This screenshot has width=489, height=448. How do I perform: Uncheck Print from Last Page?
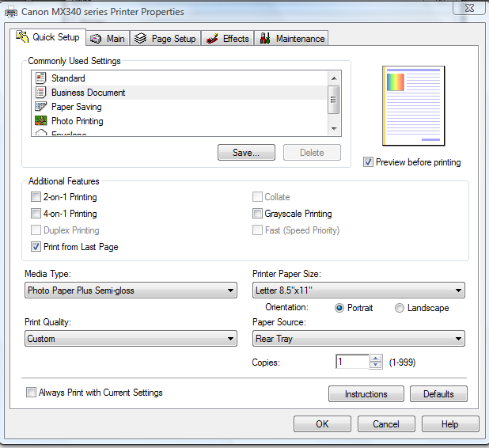click(x=36, y=247)
